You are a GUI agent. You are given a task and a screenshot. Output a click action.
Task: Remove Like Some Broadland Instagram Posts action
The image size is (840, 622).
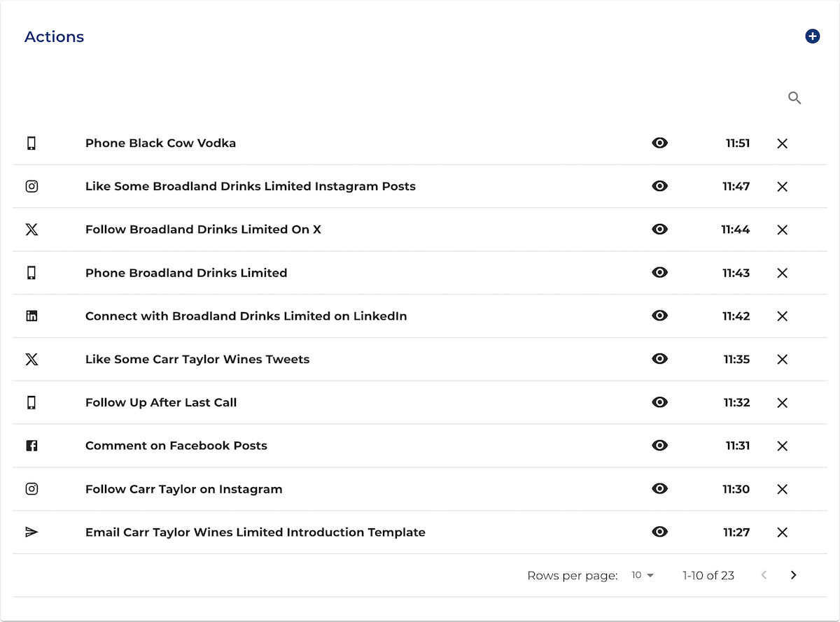tap(783, 187)
